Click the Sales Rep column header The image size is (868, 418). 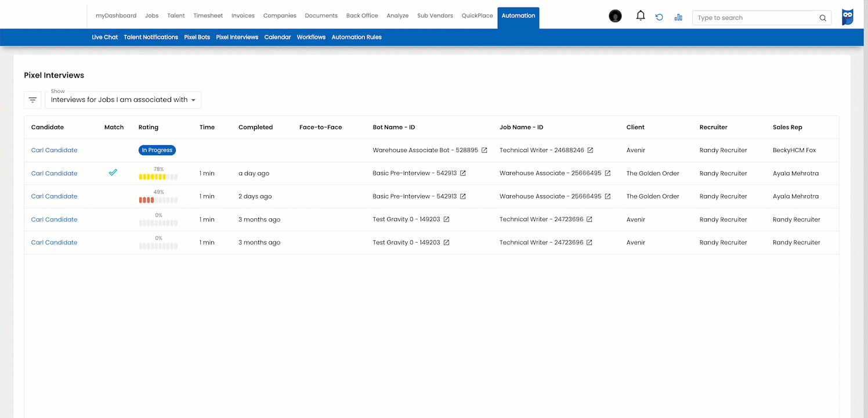[787, 127]
